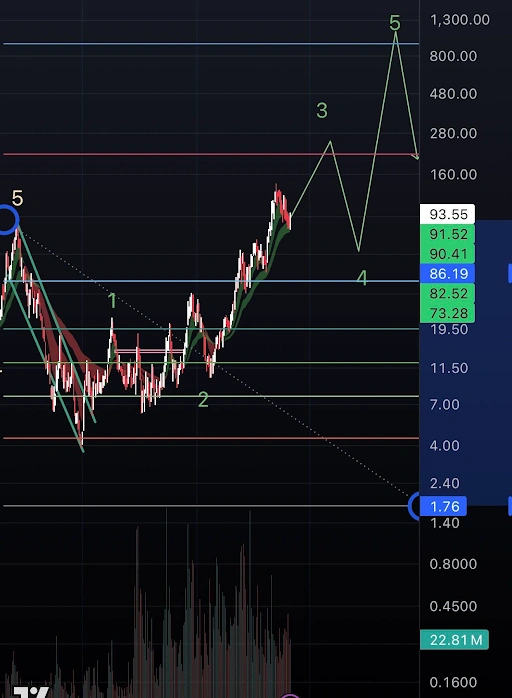Click the 4.00 price axis value
This screenshot has height=698, width=512.
point(444,446)
